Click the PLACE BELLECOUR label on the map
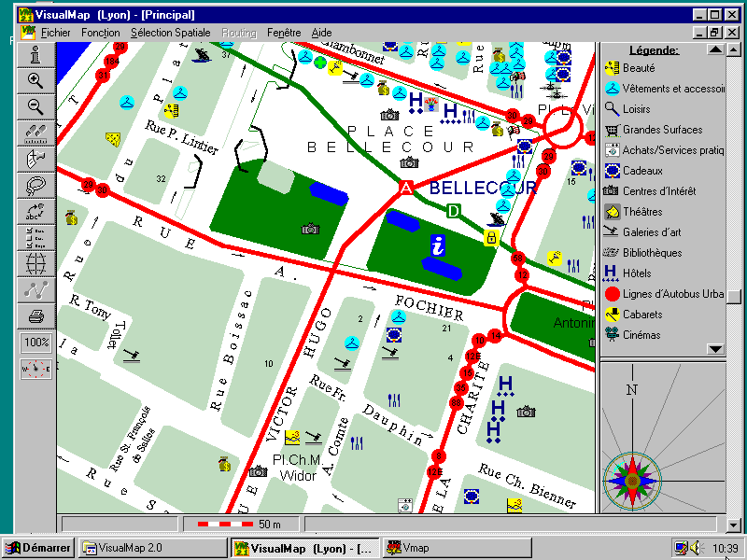The height and width of the screenshot is (560, 747). pos(390,138)
